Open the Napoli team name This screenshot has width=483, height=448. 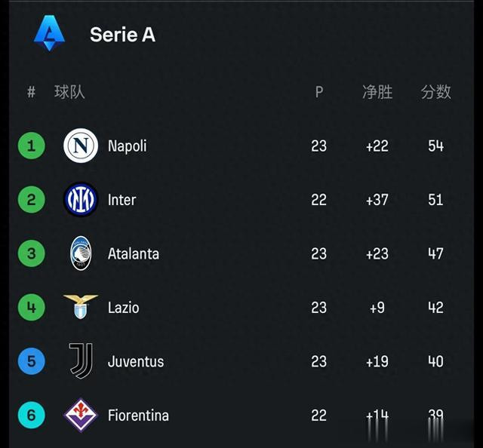coord(128,146)
